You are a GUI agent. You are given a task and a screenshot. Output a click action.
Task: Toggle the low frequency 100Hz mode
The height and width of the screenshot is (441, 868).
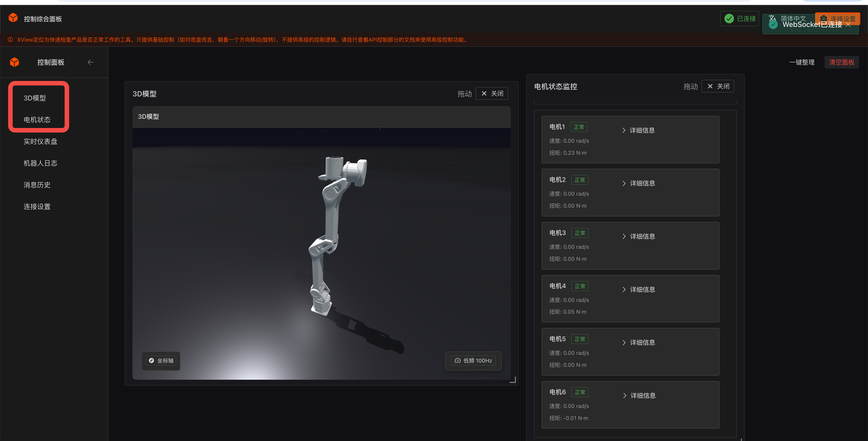click(x=473, y=361)
